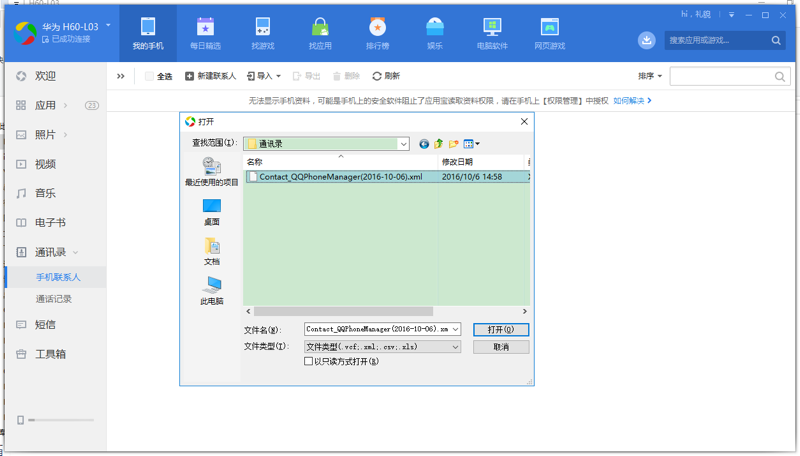This screenshot has width=800, height=456.
Task: Open the 娱乐 tab
Action: coord(435,34)
